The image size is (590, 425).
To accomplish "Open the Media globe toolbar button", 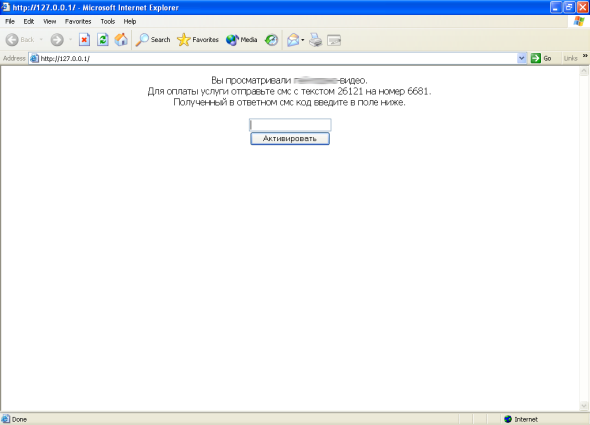I will click(x=242, y=40).
